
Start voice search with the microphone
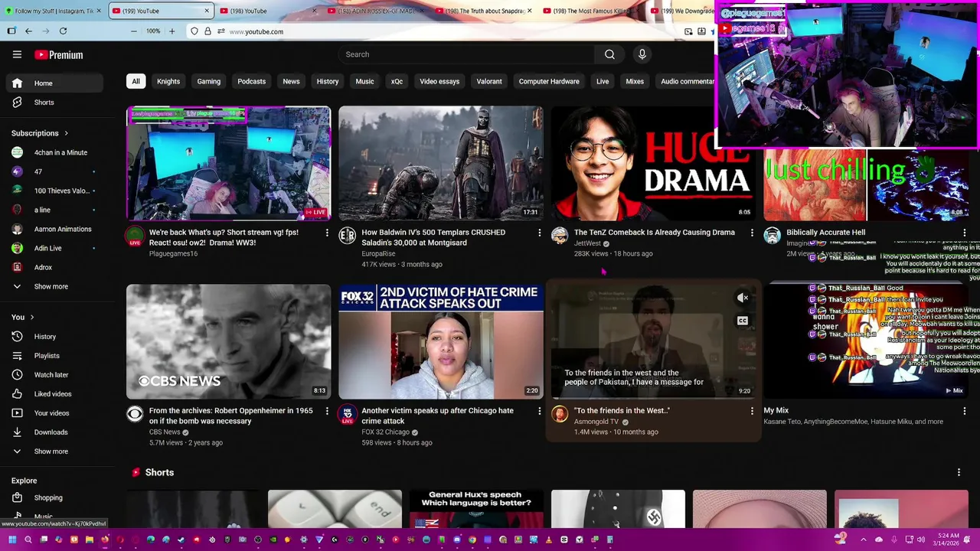point(642,54)
